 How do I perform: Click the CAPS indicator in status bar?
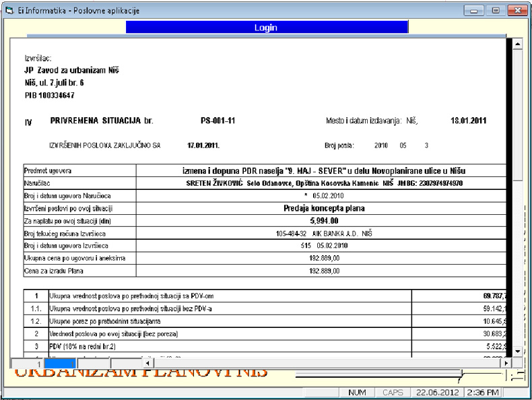[392, 392]
